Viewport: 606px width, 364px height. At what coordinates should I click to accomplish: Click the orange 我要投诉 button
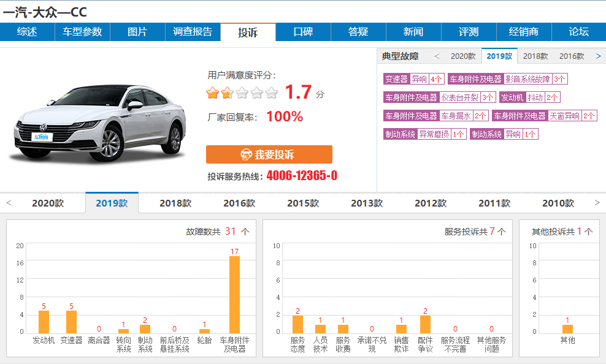[269, 154]
